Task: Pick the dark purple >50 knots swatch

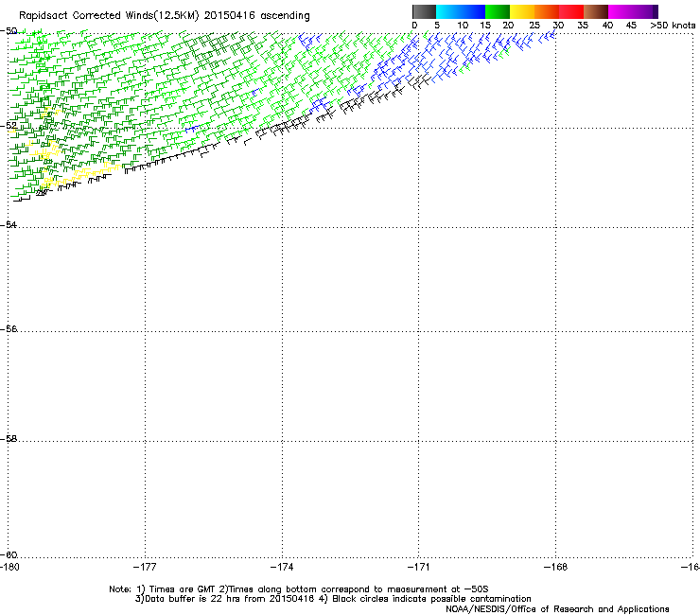Action: [656, 11]
